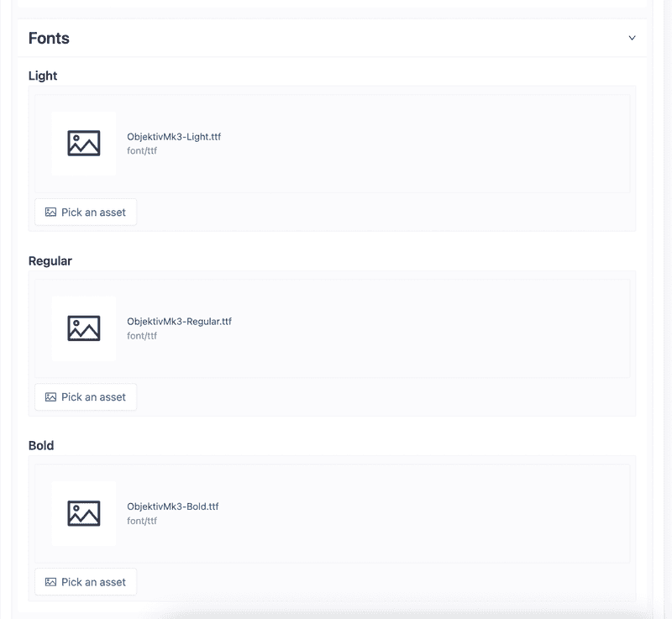This screenshot has width=672, height=619.
Task: Click the small image icon in Bold's Pick an asset button
Action: click(51, 582)
